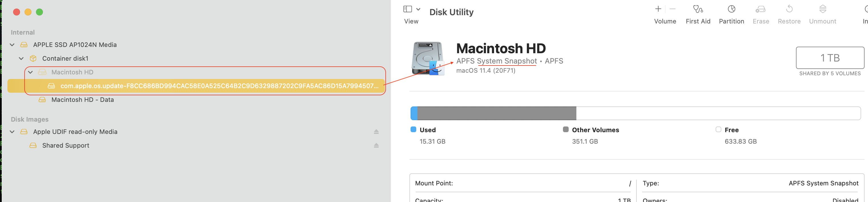Collapse Apple UDIF read-only Media chevron
The width and height of the screenshot is (868, 202).
pos(12,132)
